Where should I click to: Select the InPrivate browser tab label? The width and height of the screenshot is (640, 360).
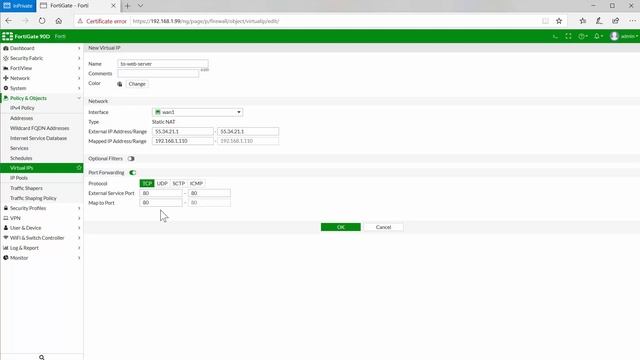click(18, 6)
